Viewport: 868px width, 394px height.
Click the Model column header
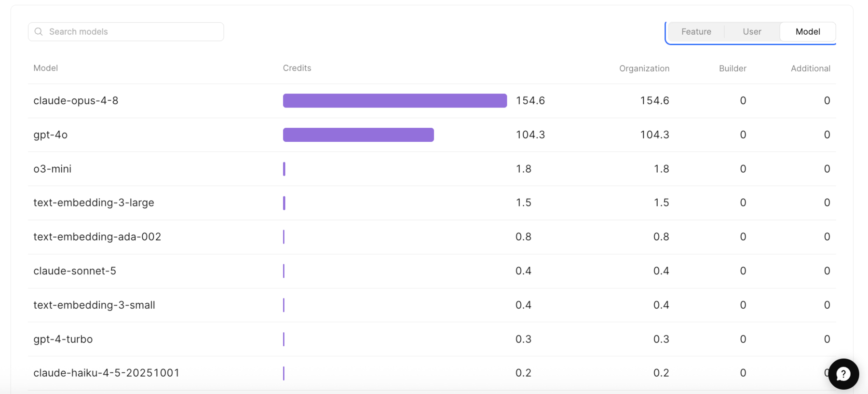46,68
